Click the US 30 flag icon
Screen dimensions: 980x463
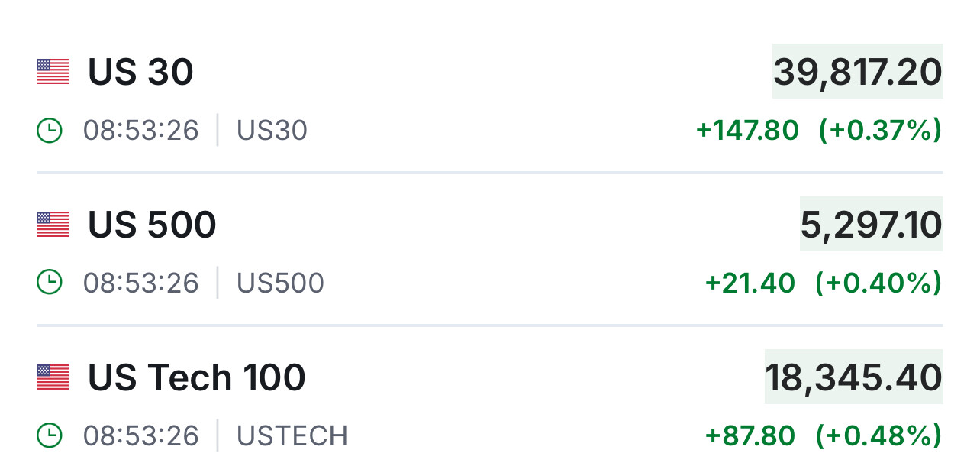(x=53, y=72)
